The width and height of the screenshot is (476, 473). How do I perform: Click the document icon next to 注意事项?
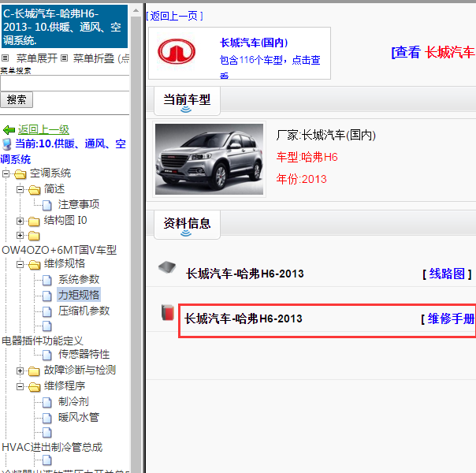pyautogui.click(x=47, y=205)
